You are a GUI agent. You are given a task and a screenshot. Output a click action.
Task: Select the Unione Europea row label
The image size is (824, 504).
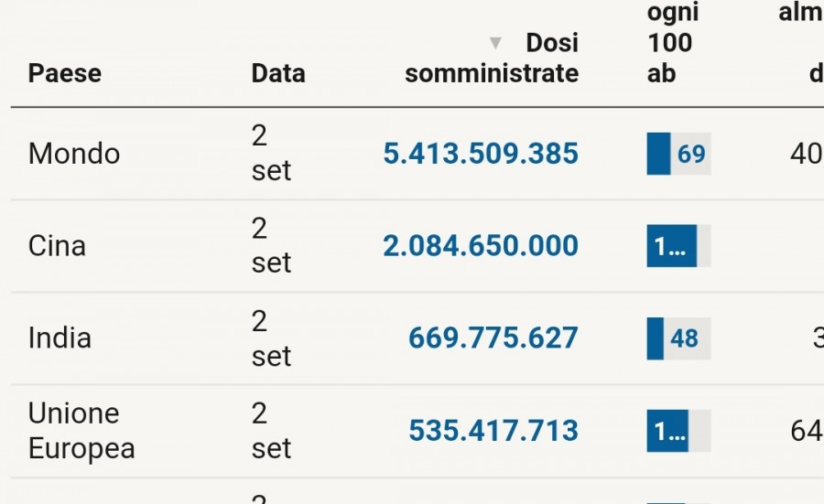click(x=81, y=431)
